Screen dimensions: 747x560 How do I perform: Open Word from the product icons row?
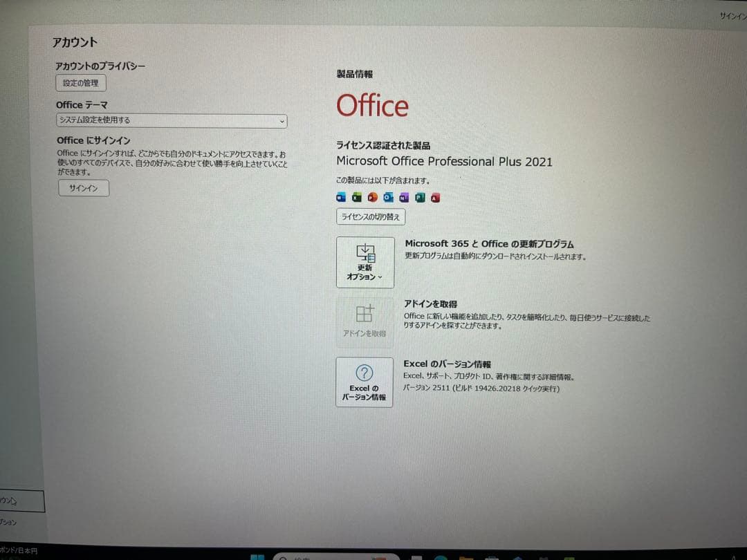tap(340, 197)
